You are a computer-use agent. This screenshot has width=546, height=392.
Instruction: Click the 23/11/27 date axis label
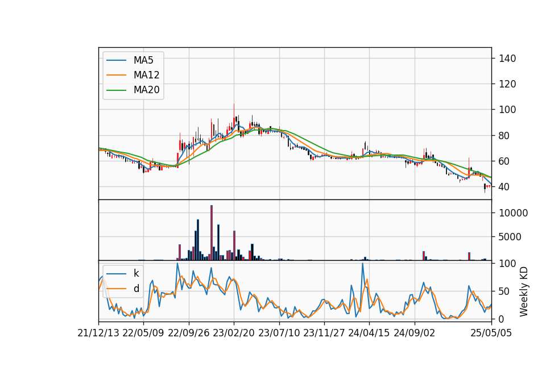(x=324, y=333)
